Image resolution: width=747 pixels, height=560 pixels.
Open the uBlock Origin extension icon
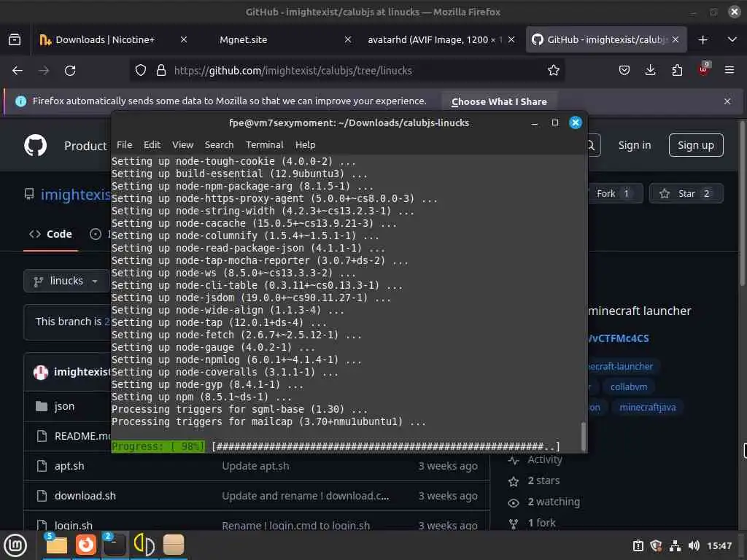tap(704, 69)
